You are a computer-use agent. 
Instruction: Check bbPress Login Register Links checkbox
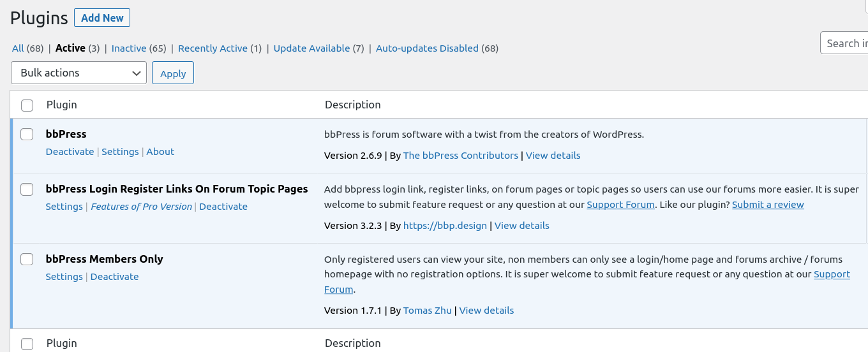(27, 189)
